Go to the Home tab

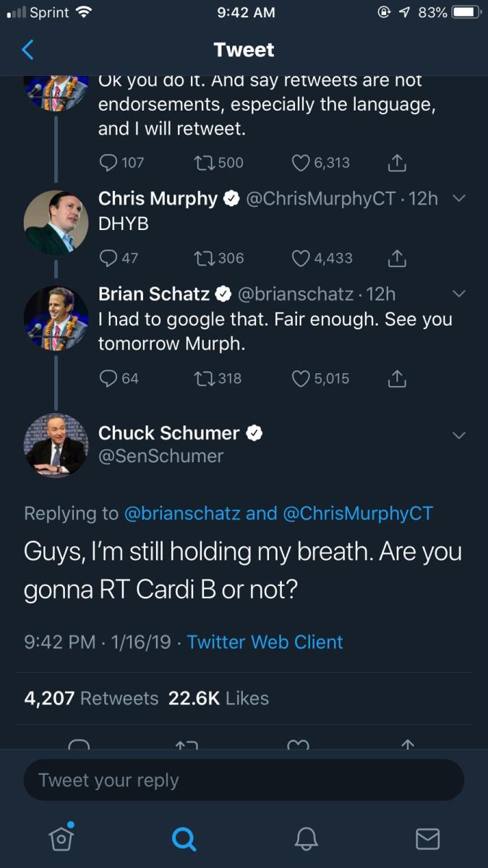point(61,838)
